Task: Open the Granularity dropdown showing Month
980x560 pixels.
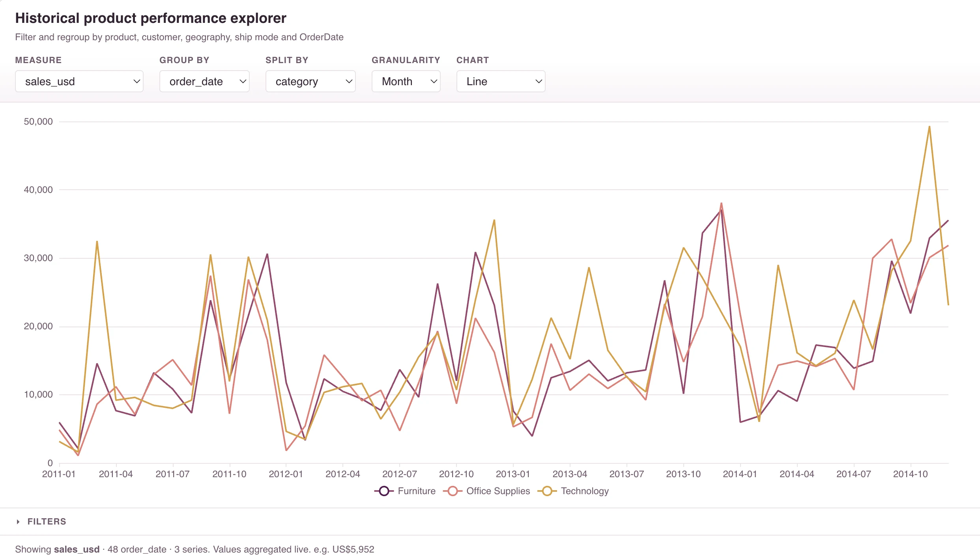Action: coord(406,81)
